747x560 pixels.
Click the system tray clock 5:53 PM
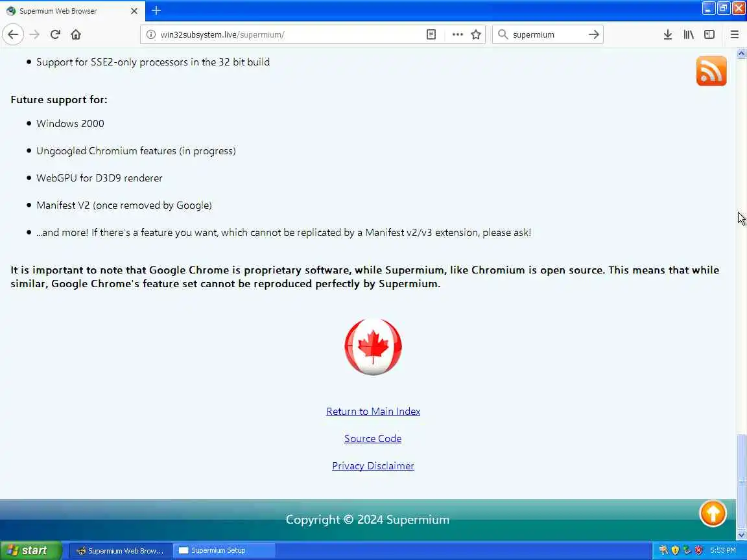[723, 550]
